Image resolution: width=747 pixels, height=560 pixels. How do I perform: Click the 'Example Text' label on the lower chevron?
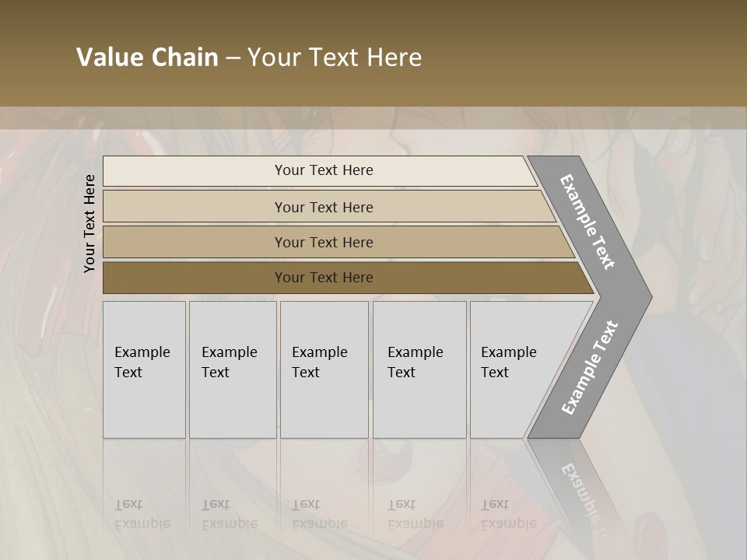(x=590, y=367)
